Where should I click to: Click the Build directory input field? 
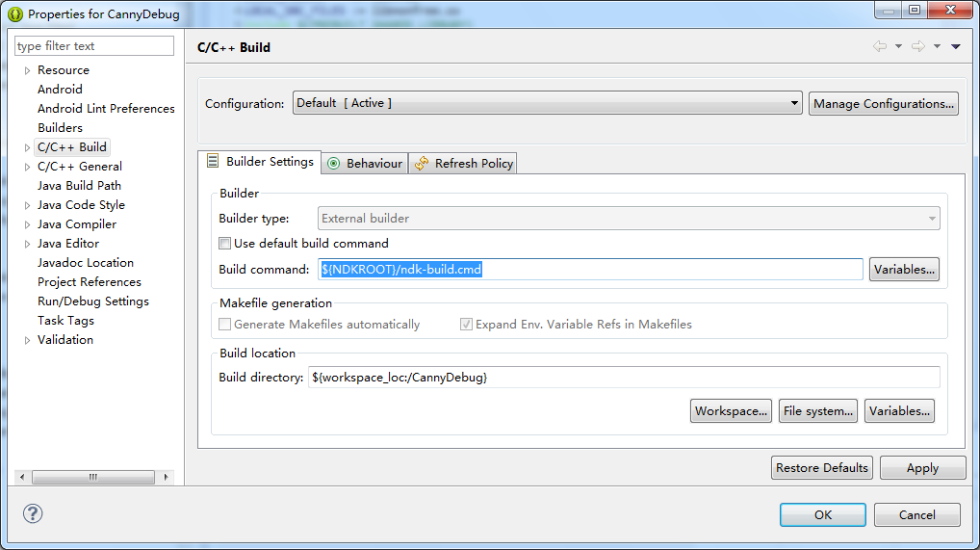click(x=624, y=378)
